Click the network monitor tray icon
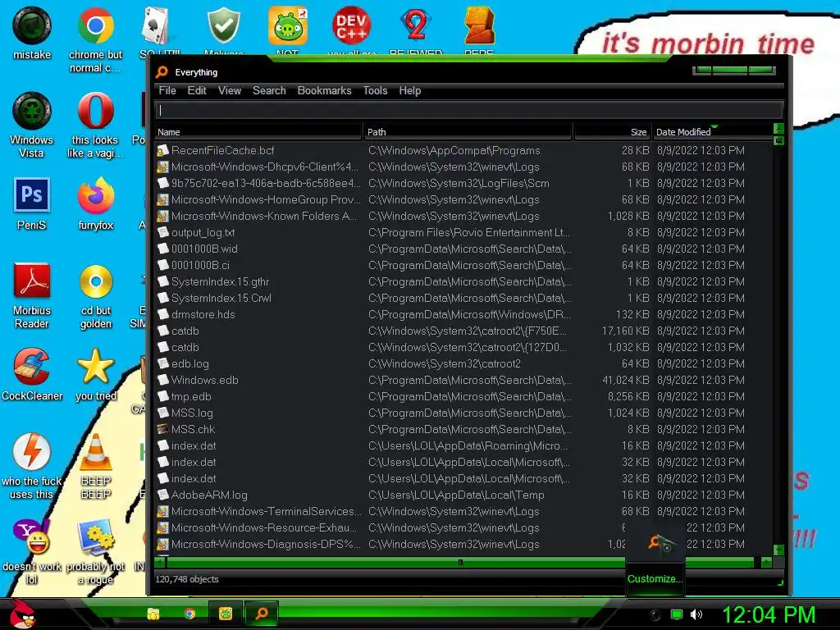This screenshot has height=630, width=840. click(x=677, y=614)
